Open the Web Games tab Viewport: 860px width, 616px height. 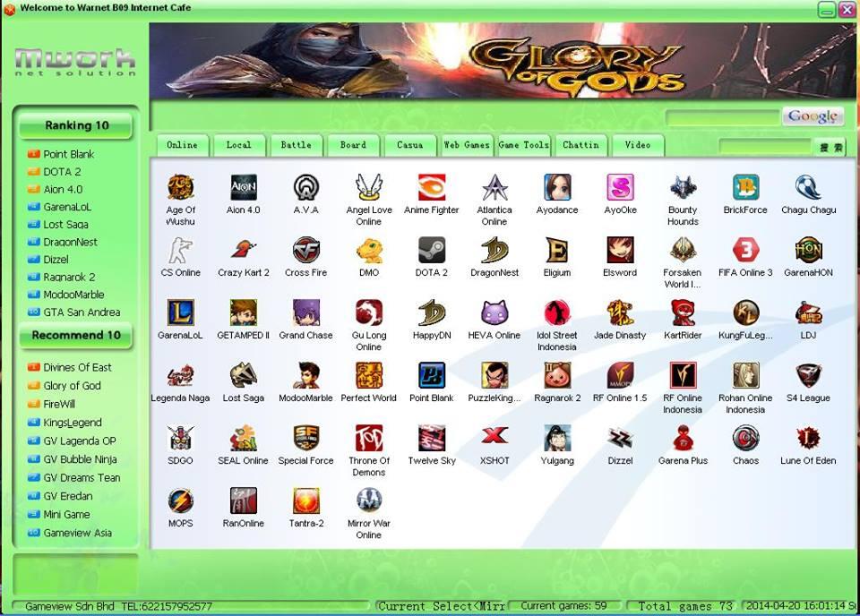click(x=467, y=145)
